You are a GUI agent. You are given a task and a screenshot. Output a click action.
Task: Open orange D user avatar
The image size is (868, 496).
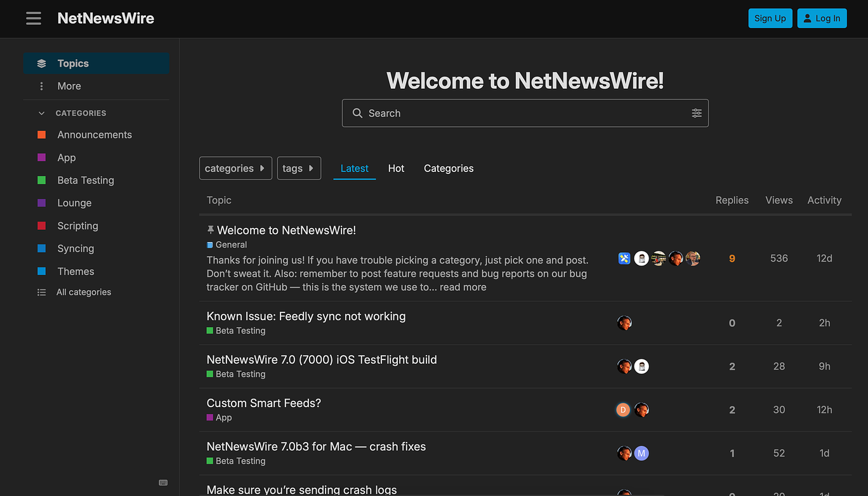coord(623,410)
